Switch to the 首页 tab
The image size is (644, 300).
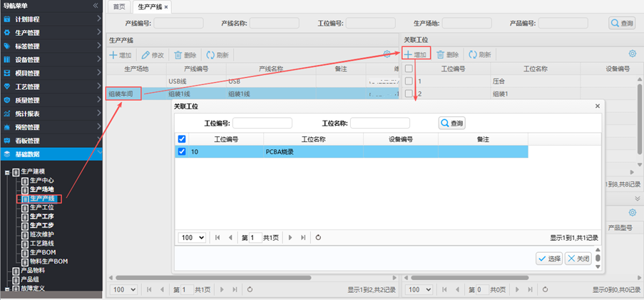tap(119, 7)
